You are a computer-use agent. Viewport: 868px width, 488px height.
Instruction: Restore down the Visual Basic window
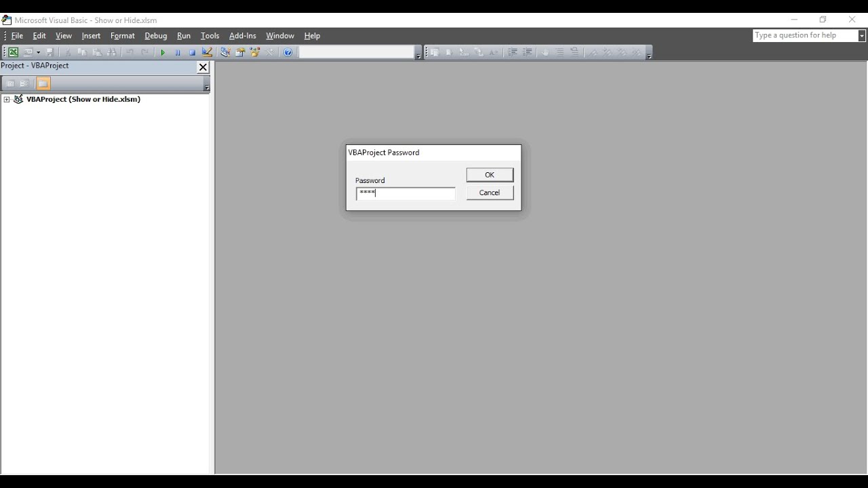[823, 20]
